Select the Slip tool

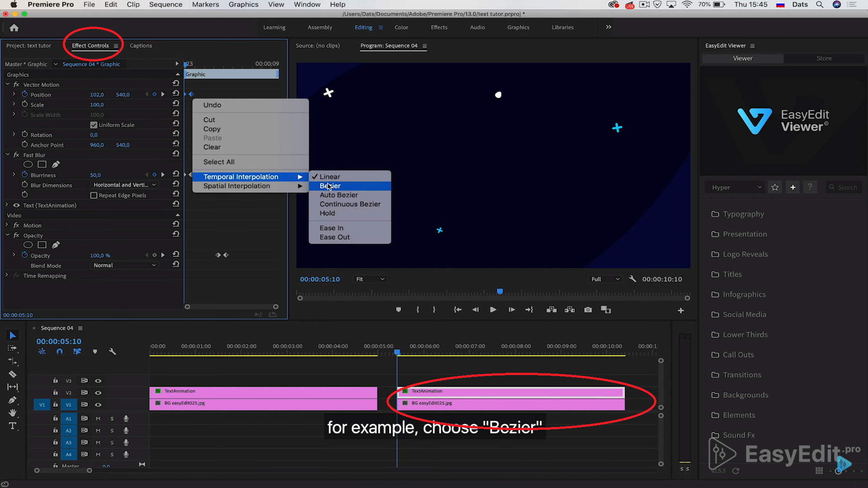click(x=13, y=387)
